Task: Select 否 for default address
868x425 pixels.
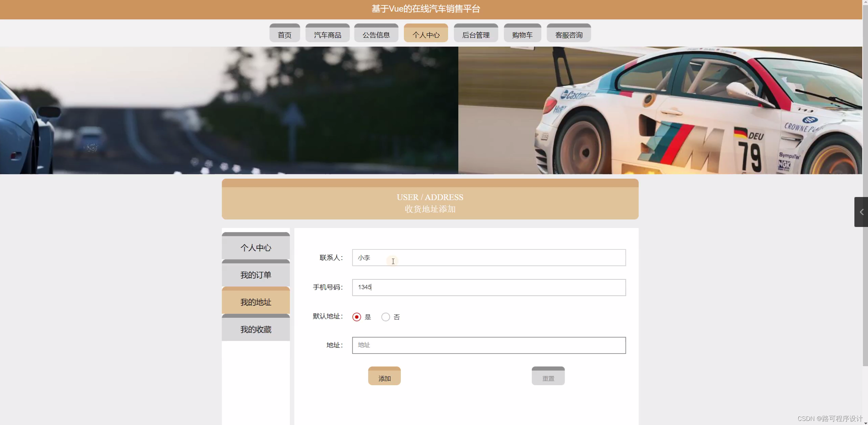Action: [x=386, y=317]
